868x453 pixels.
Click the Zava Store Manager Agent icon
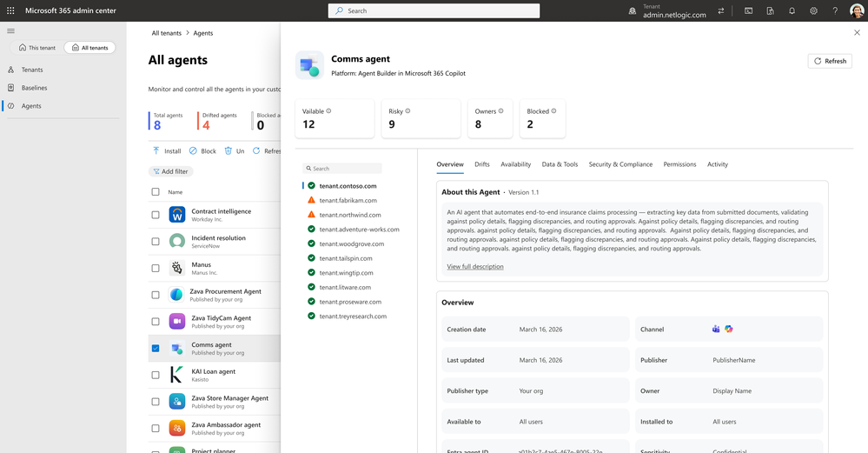(177, 402)
